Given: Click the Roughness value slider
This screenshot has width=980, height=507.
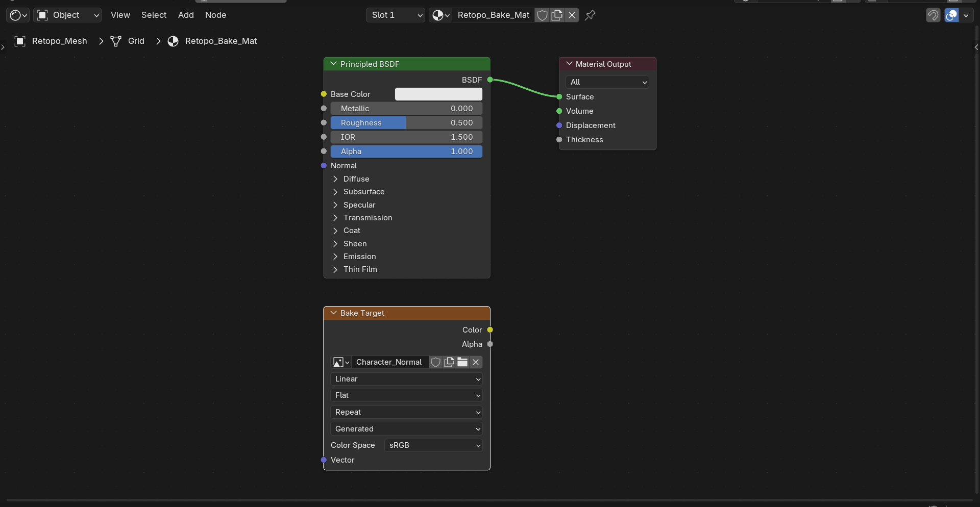Looking at the screenshot, I should pyautogui.click(x=406, y=123).
